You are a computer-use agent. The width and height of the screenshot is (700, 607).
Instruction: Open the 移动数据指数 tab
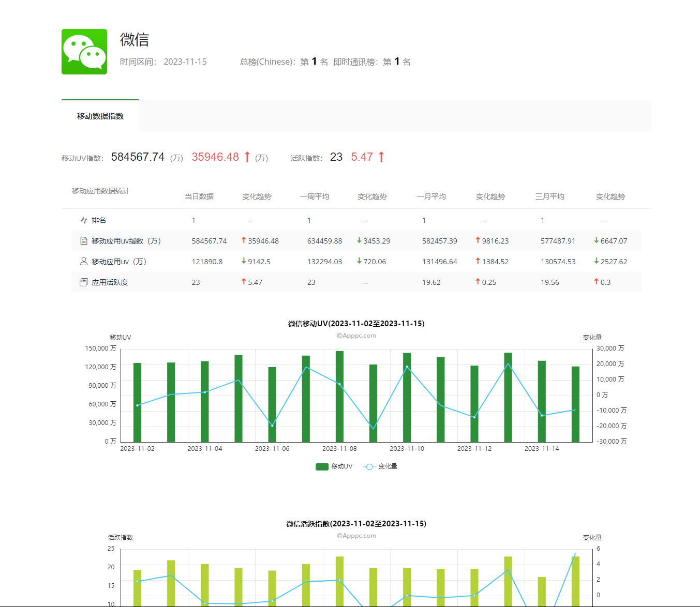100,116
